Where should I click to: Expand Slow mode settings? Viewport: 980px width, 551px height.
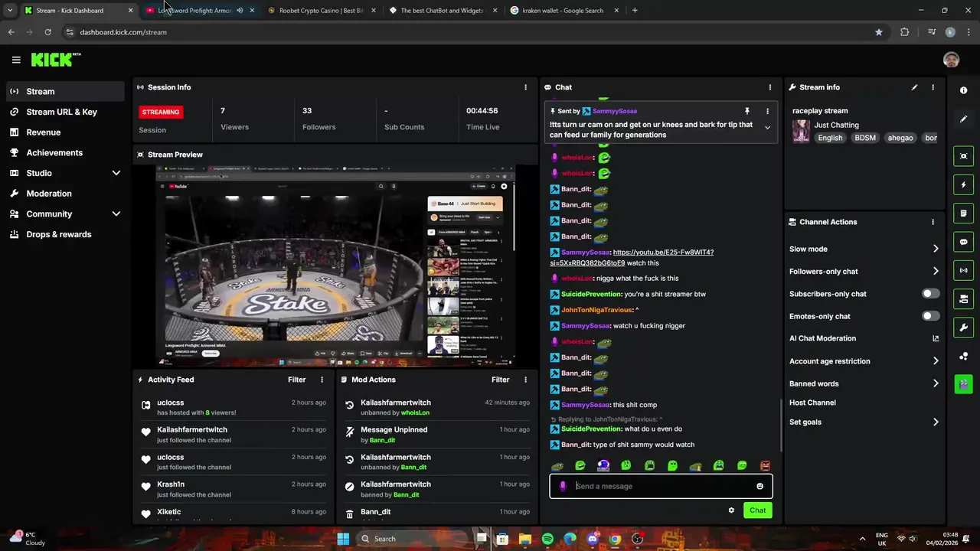tap(936, 249)
